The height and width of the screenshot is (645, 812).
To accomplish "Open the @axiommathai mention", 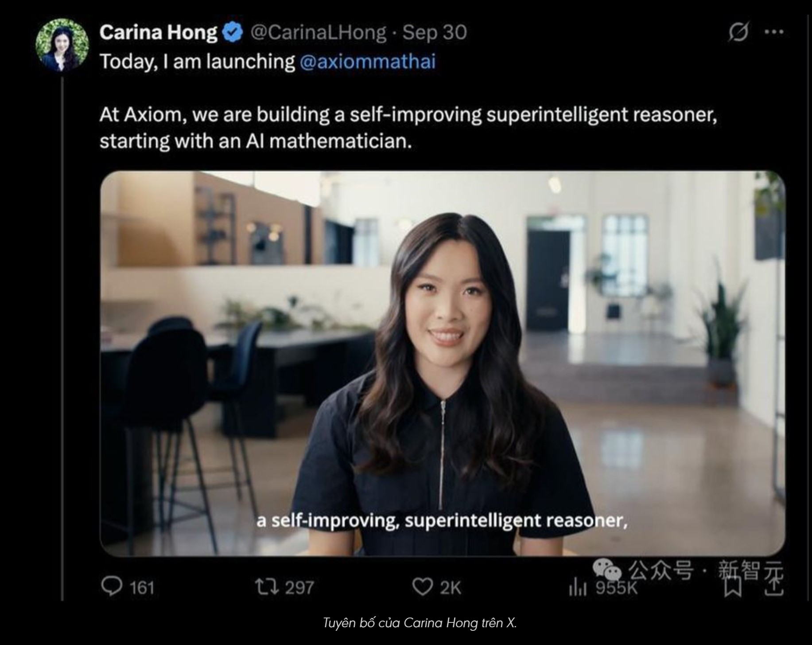I will click(x=368, y=61).
